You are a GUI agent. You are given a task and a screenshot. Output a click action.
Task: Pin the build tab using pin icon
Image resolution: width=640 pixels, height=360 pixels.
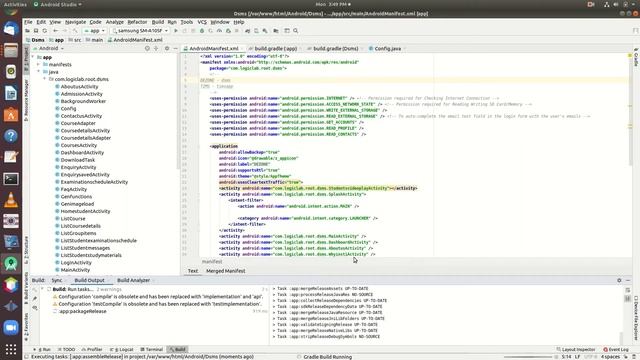tap(35, 299)
